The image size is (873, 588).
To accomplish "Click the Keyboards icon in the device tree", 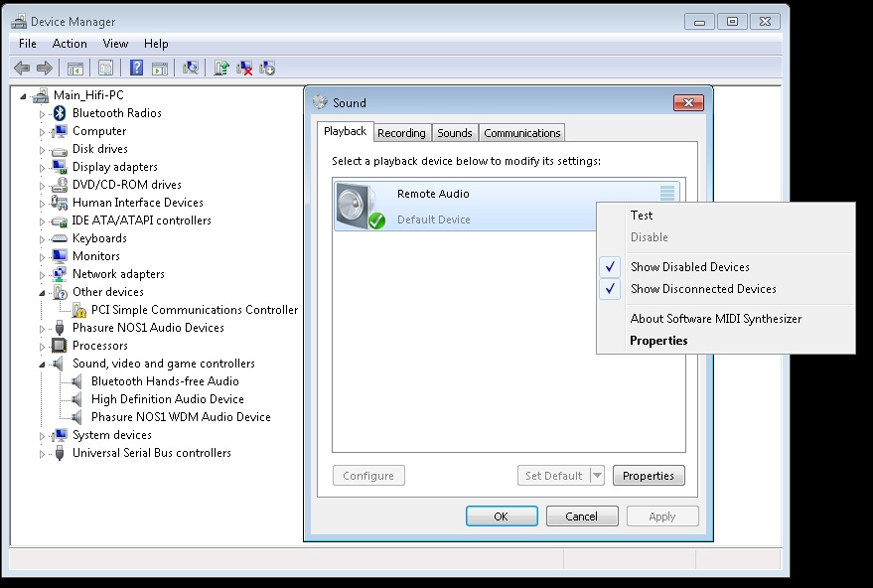I will (60, 238).
